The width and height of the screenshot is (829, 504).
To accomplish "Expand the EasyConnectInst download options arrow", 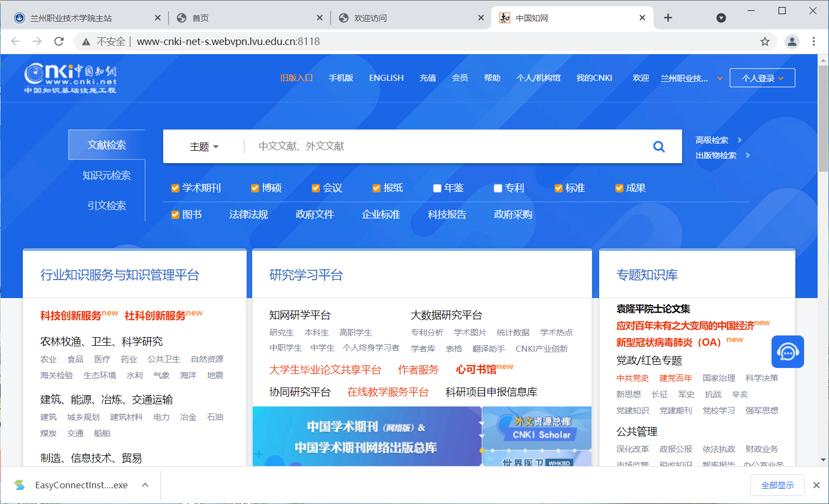I will pos(145,485).
